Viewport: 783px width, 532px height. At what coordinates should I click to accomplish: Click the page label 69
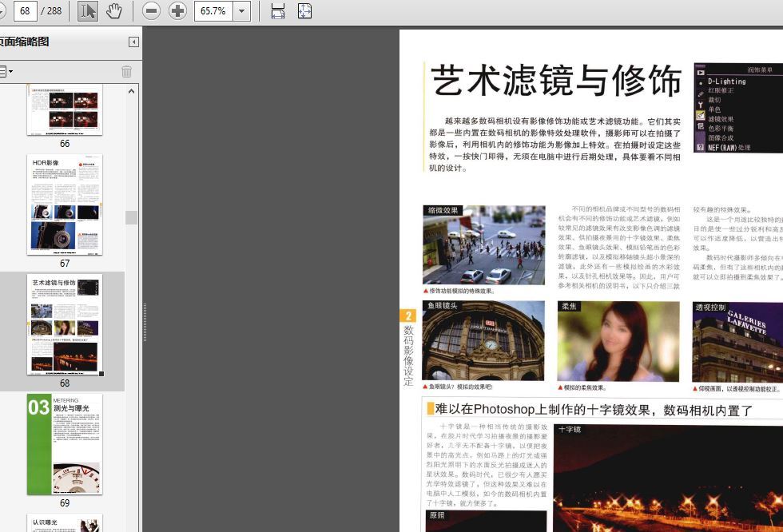tap(65, 503)
